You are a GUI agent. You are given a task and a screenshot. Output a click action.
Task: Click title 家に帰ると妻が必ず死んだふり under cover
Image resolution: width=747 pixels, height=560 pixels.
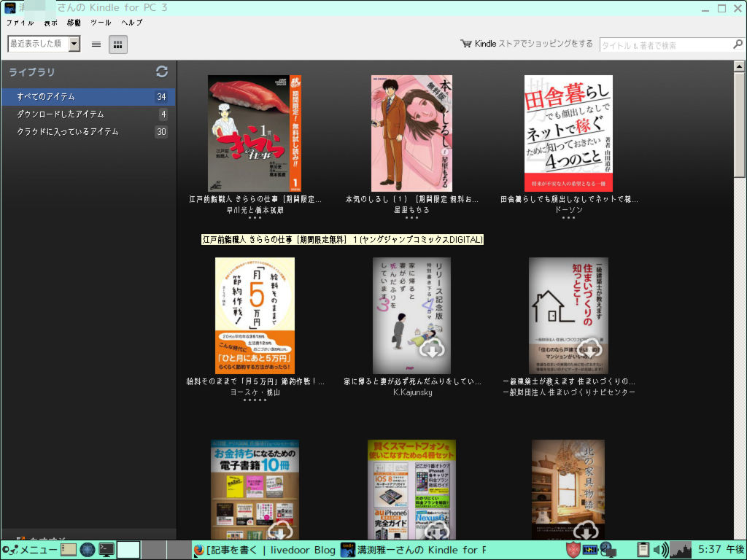(412, 381)
